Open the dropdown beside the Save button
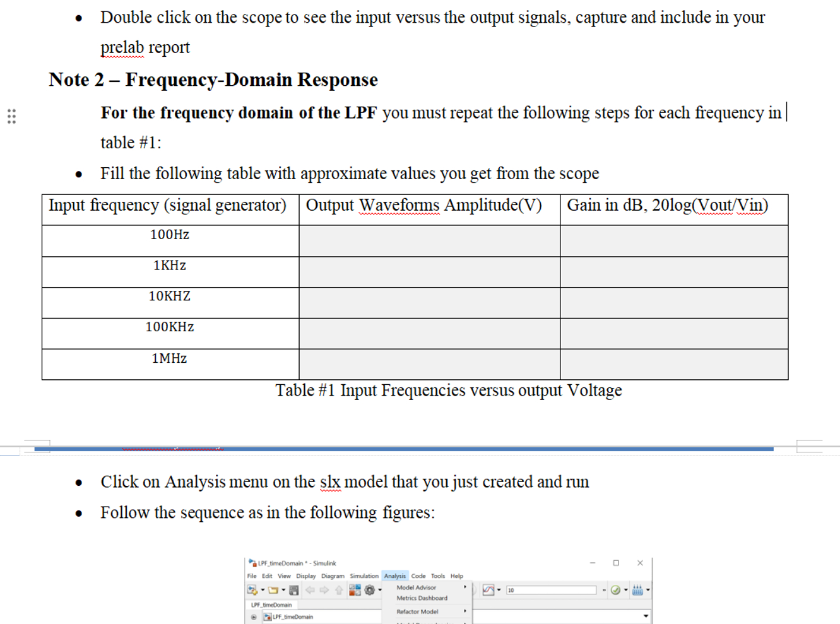 (x=282, y=590)
